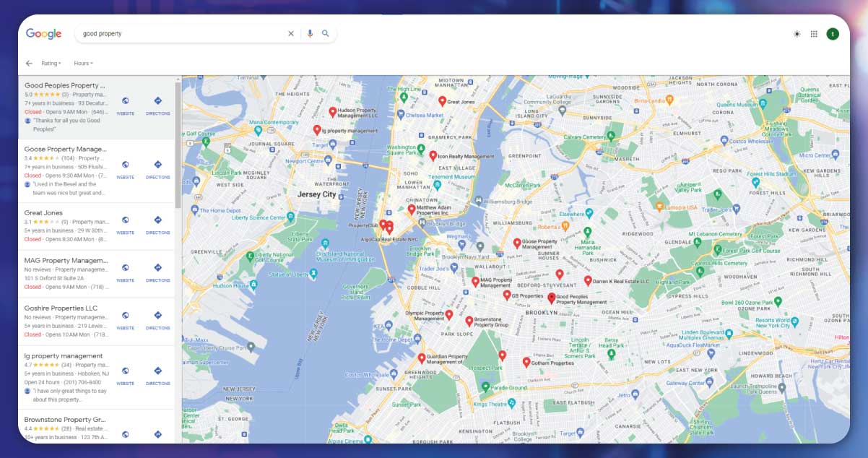This screenshot has width=868, height=458.
Task: Select the GB Properties map pin
Action: click(507, 295)
